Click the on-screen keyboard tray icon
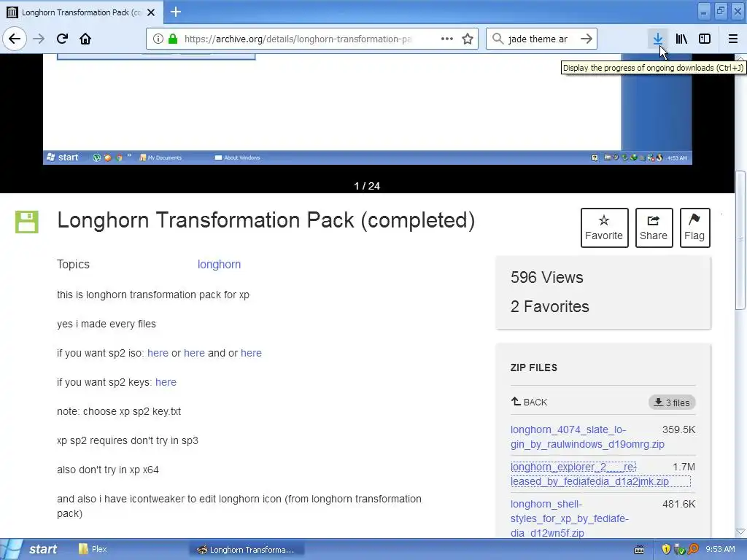The height and width of the screenshot is (560, 747). click(x=639, y=550)
